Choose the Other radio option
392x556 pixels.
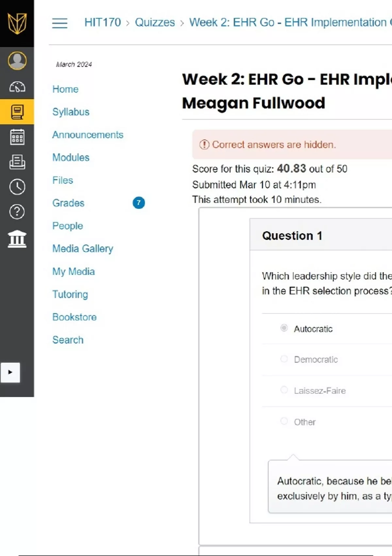tap(284, 421)
